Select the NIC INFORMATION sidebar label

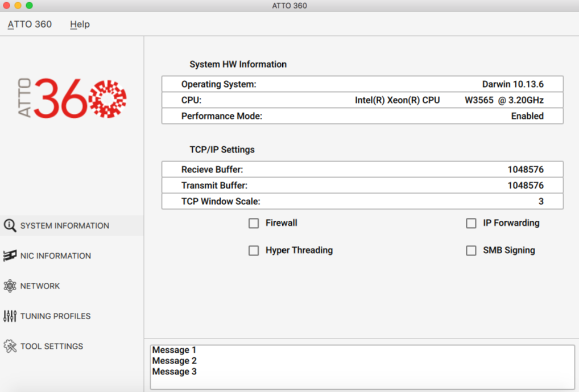[56, 256]
